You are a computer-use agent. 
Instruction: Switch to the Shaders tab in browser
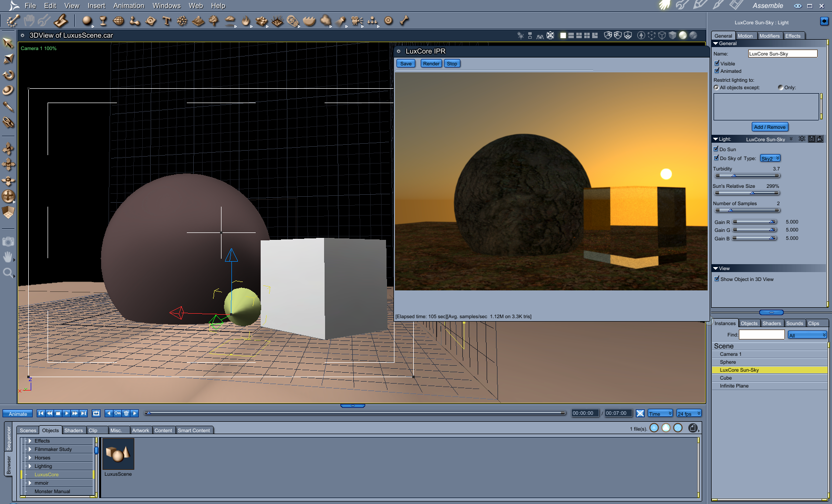click(73, 430)
